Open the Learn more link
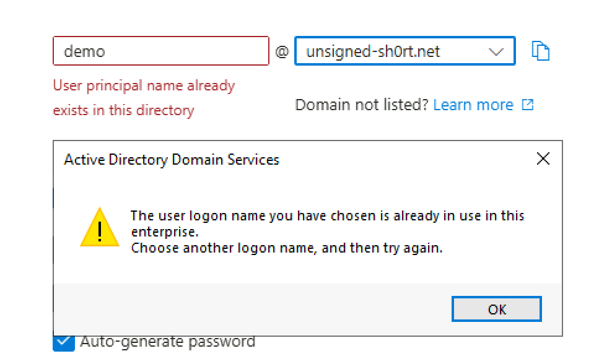Screen dimensions: 612x364 click(473, 105)
